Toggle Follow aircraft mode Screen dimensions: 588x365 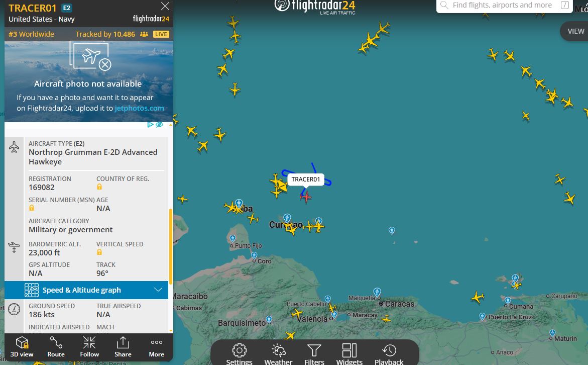(x=89, y=347)
